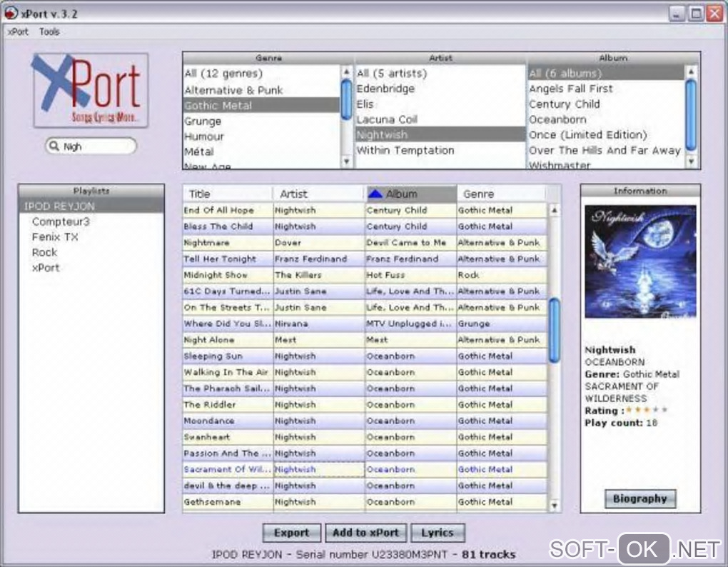The image size is (728, 567).
Task: Open the xPort menu
Action: (18, 31)
